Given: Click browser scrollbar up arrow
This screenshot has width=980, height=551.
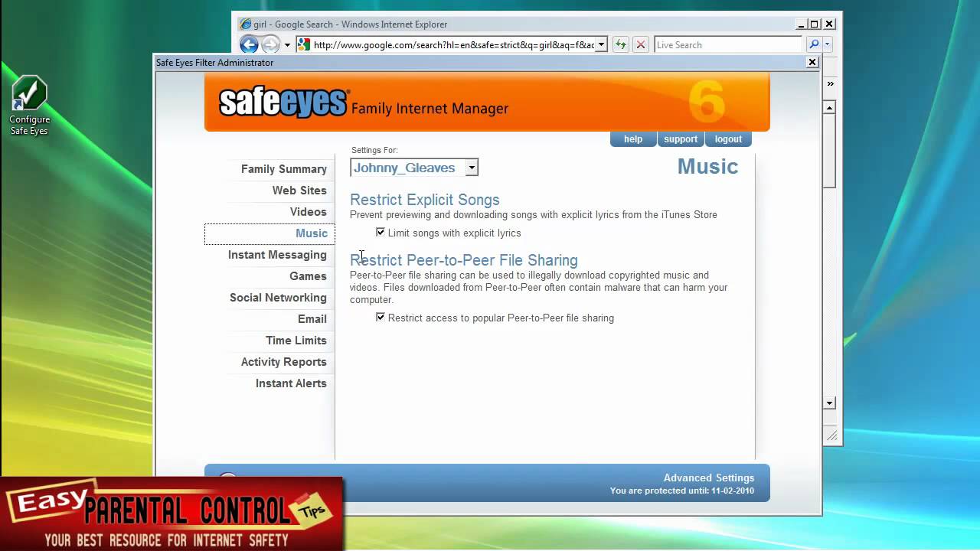Looking at the screenshot, I should (829, 108).
